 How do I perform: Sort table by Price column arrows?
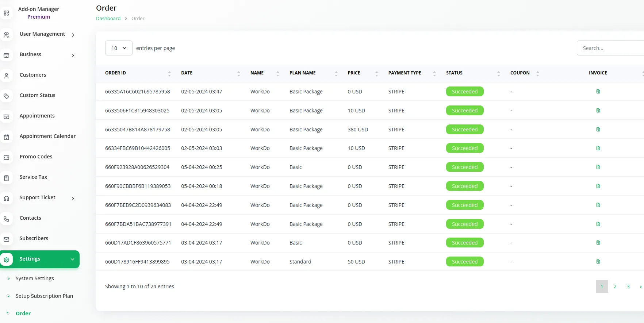tap(377, 73)
